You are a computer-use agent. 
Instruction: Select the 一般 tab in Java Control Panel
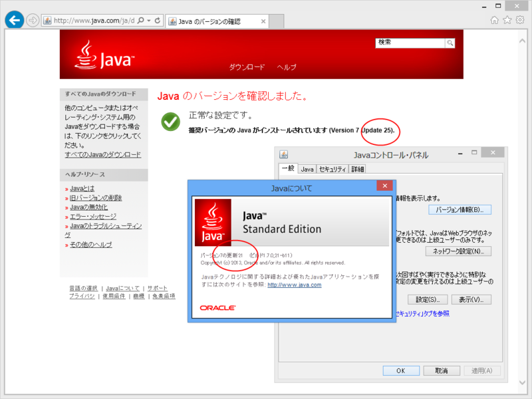(288, 168)
